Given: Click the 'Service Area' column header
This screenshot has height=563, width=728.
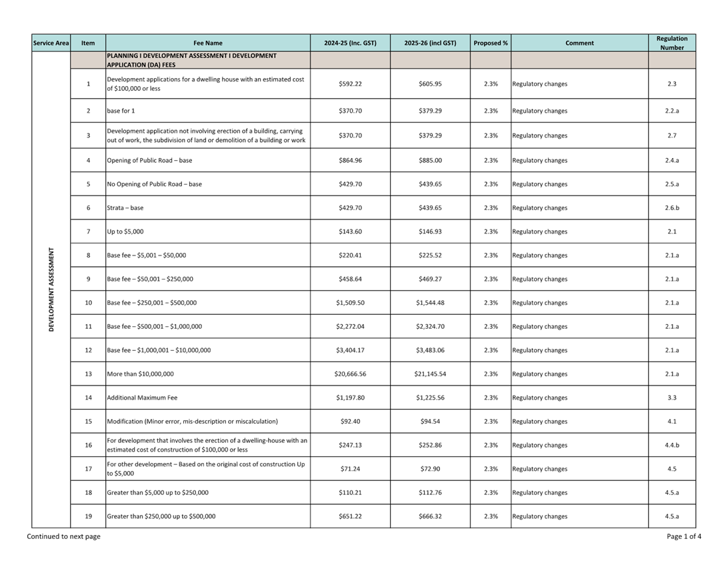Looking at the screenshot, I should 51,43.
